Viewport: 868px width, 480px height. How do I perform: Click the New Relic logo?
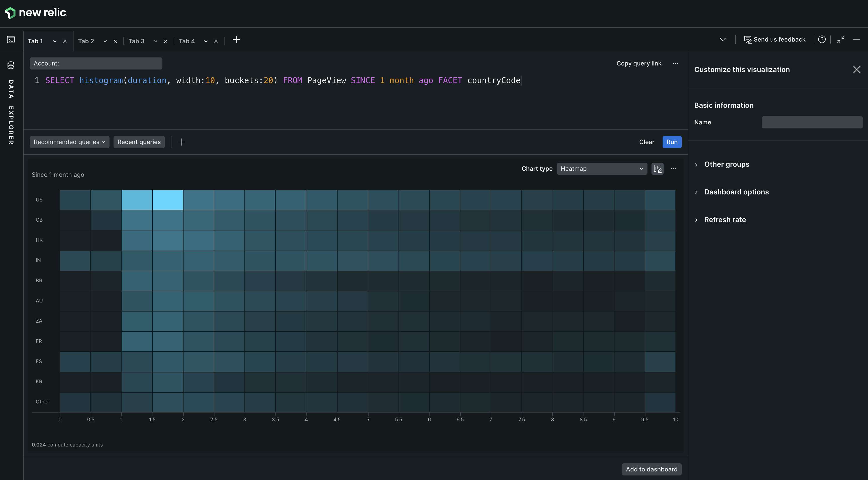point(35,13)
